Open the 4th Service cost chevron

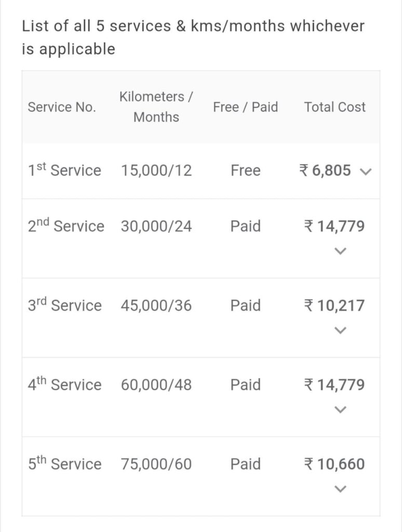(340, 410)
